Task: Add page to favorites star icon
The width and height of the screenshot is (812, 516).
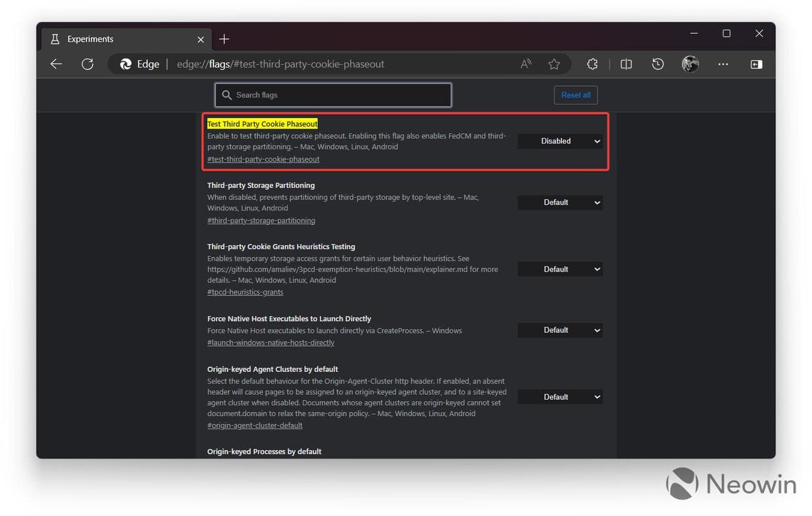Action: pos(554,64)
